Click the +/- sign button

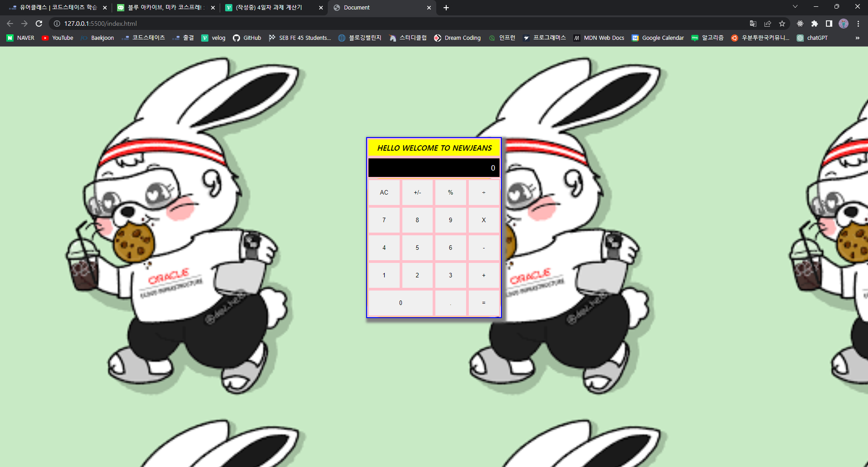pyautogui.click(x=417, y=193)
